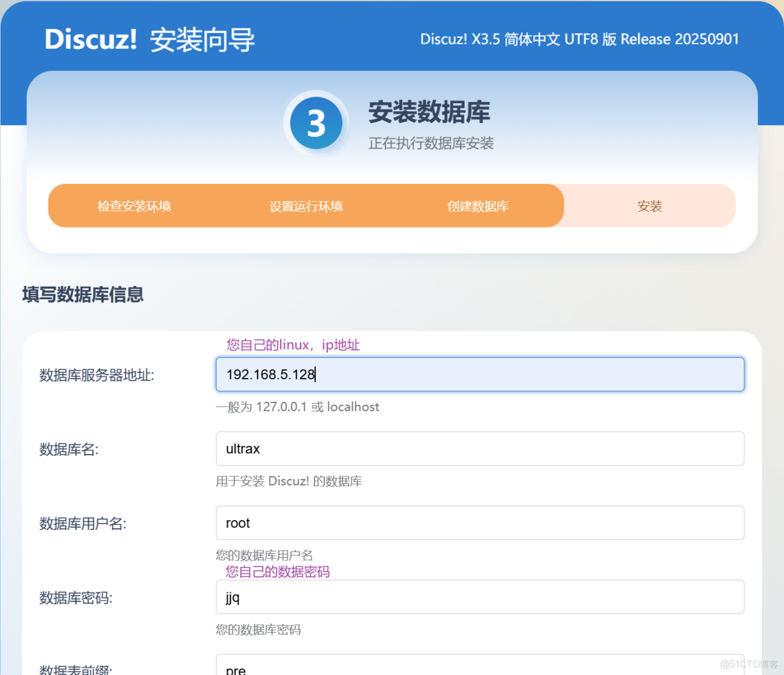This screenshot has width=784, height=675.
Task: Focus the 数据表前缀 field showing pre
Action: click(480, 668)
